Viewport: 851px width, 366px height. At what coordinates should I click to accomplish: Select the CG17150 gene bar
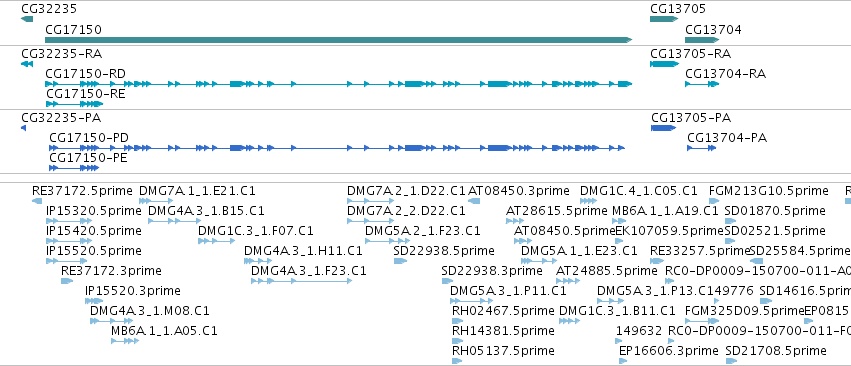339,40
